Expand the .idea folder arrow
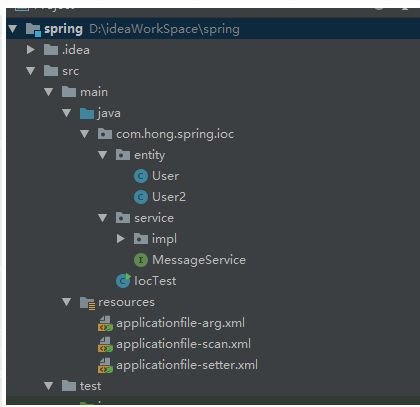Image resolution: width=420 pixels, height=407 pixels. click(31, 50)
